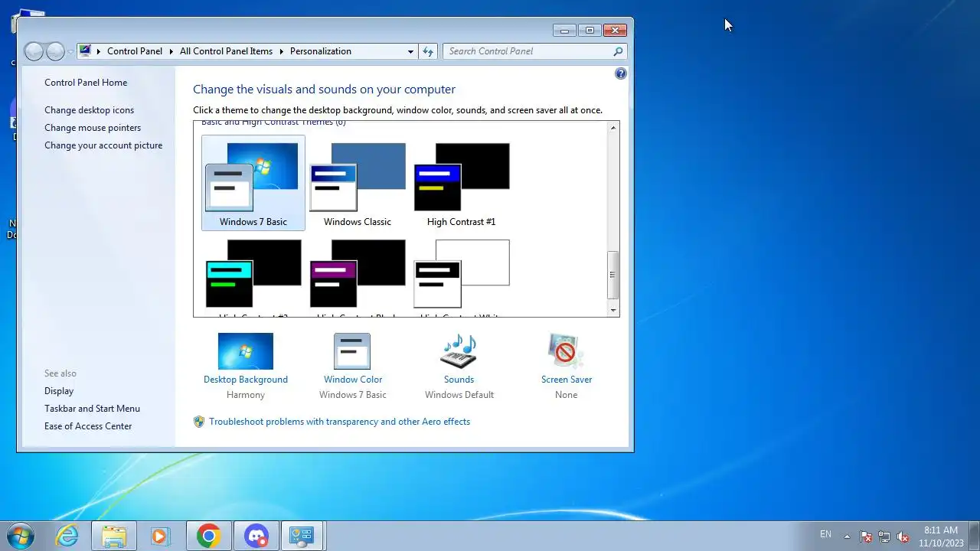This screenshot has width=980, height=551.
Task: Select the purple-titled high contrast black theme
Action: [358, 274]
